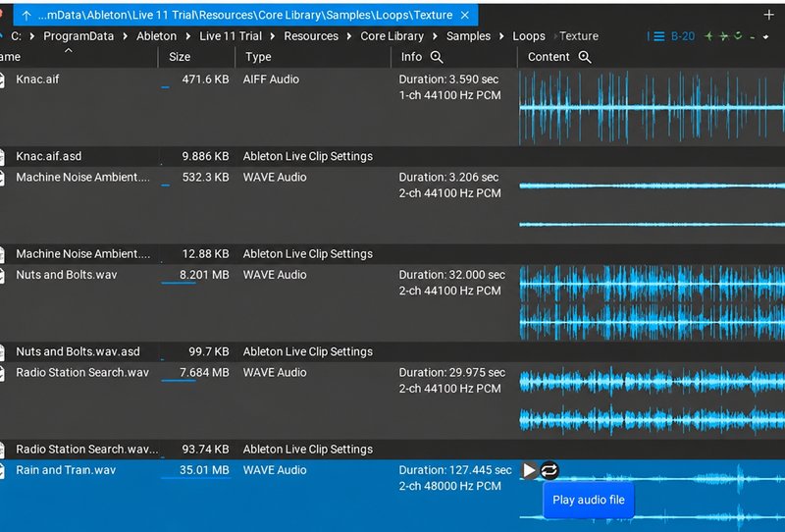Play the Rain and Train.wav audio file

(529, 470)
